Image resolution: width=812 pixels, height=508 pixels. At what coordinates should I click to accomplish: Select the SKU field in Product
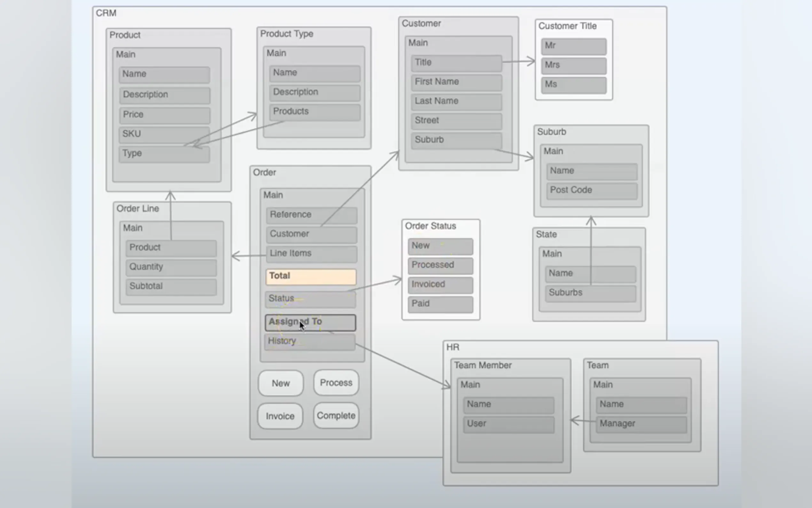click(x=164, y=134)
